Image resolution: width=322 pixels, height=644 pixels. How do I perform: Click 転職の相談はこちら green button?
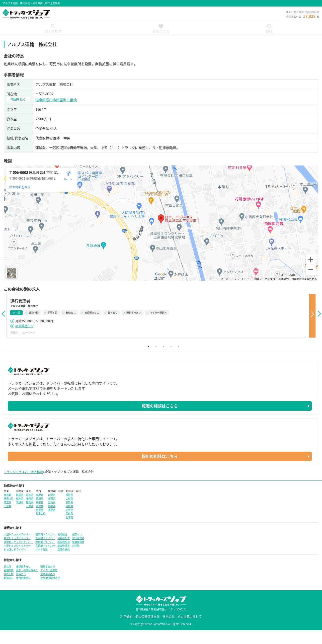click(x=160, y=406)
